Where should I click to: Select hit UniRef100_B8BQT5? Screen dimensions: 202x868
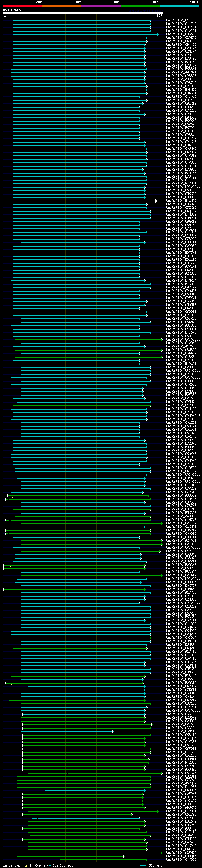tap(181, 856)
